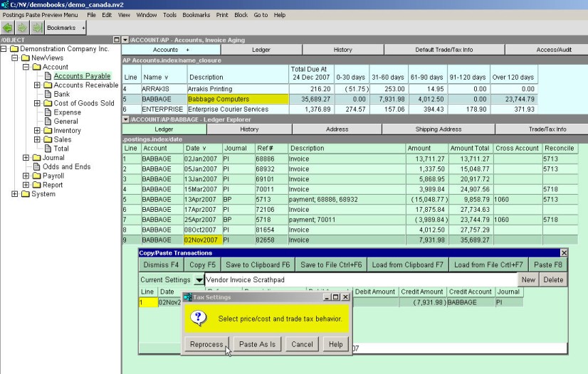Screen dimensions: 588x374
Task: Collapse the Demonstration Company Inc. root node
Action: point(4,49)
